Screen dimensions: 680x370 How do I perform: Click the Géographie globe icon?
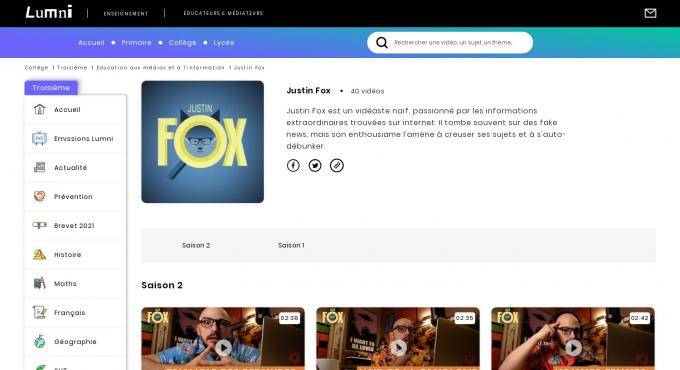(39, 341)
